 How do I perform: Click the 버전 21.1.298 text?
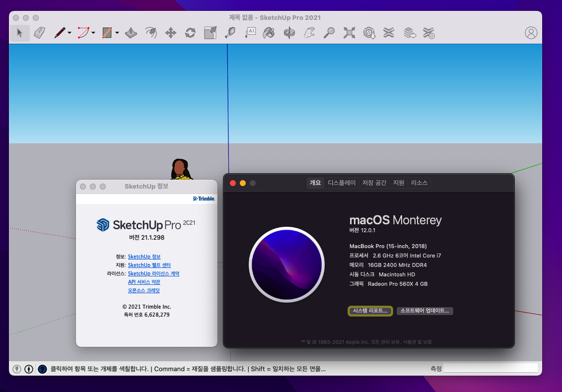[x=146, y=238]
